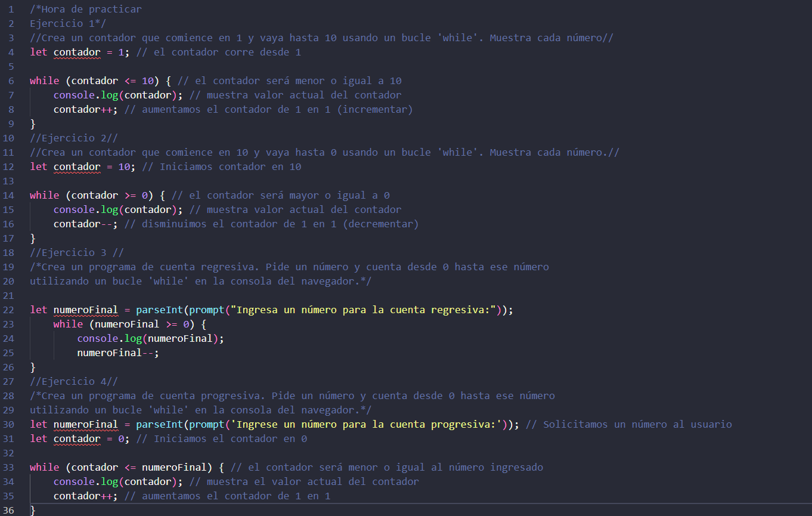Image resolution: width=812 pixels, height=516 pixels.
Task: Click comment '// Iniciamos contador en 10'
Action: pyautogui.click(x=221, y=166)
